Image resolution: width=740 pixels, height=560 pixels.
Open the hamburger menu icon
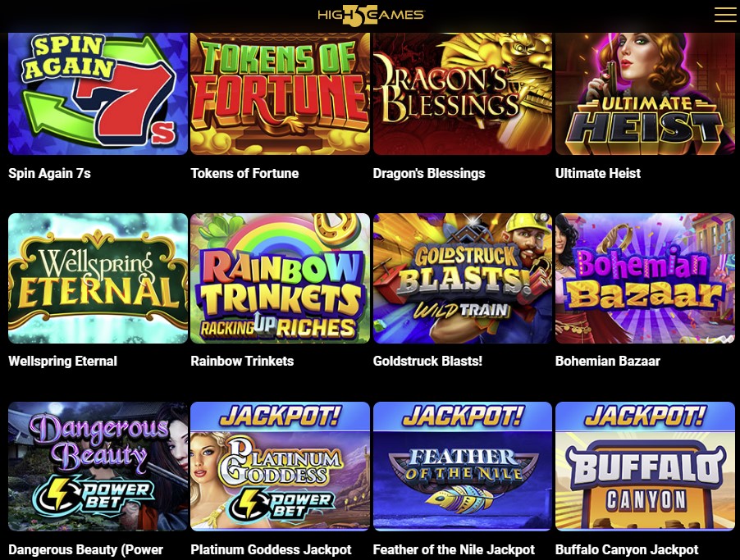click(x=725, y=15)
